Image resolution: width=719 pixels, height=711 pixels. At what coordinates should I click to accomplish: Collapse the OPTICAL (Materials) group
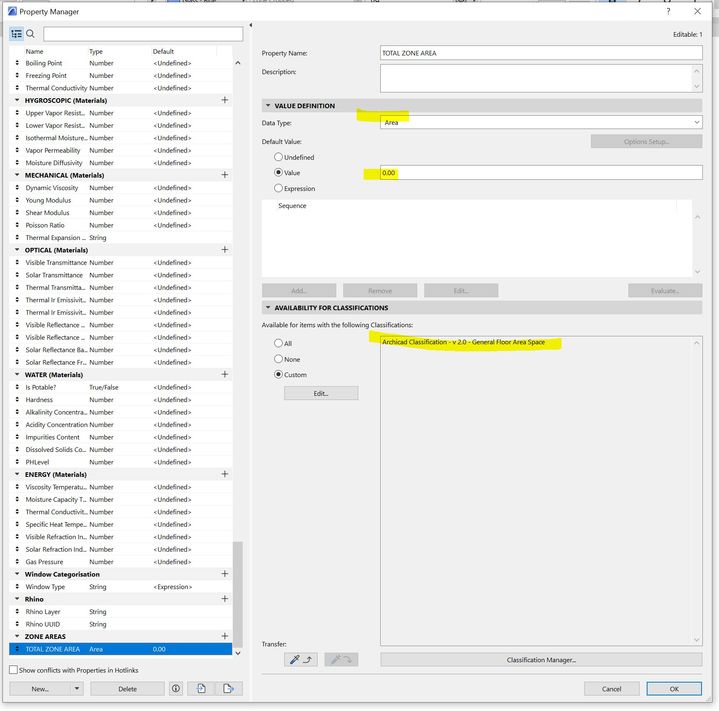point(17,249)
